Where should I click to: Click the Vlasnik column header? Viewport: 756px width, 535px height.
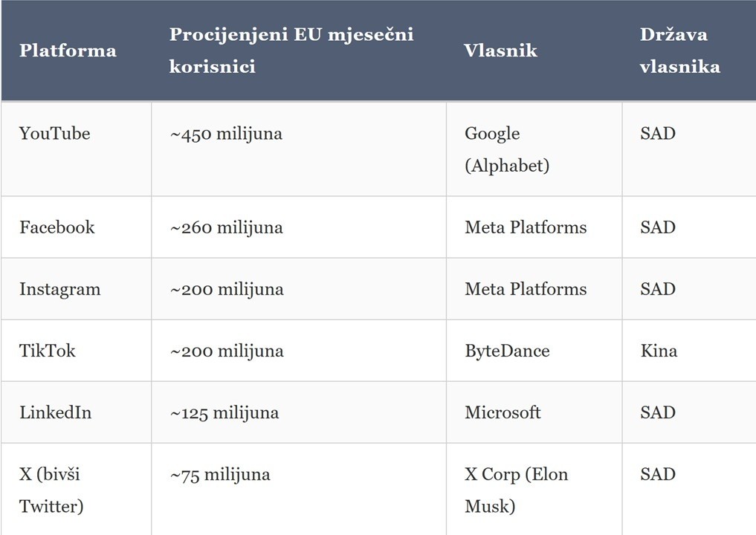point(500,51)
